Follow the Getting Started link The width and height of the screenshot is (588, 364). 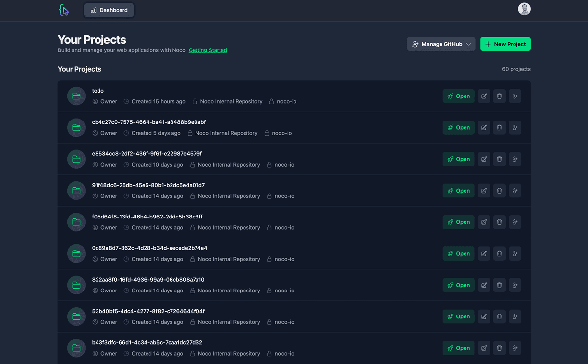pyautogui.click(x=208, y=50)
